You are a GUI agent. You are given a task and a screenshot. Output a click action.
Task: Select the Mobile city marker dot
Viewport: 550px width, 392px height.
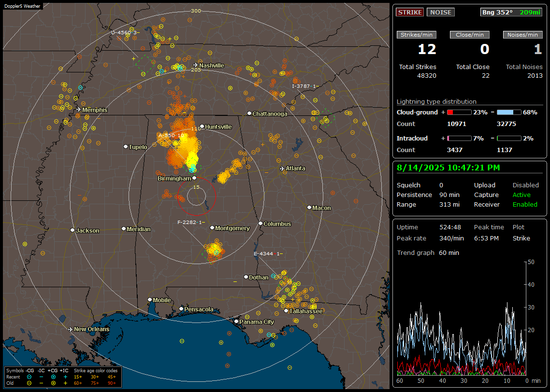[150, 300]
